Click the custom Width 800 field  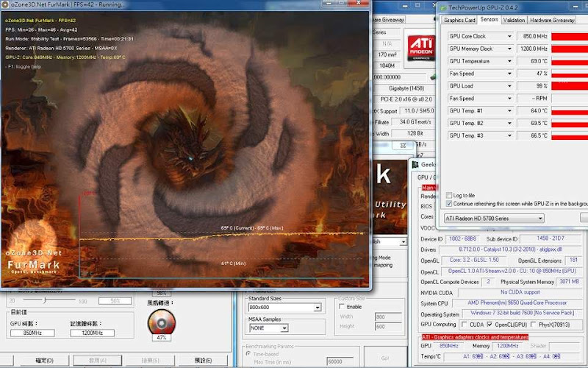click(388, 316)
